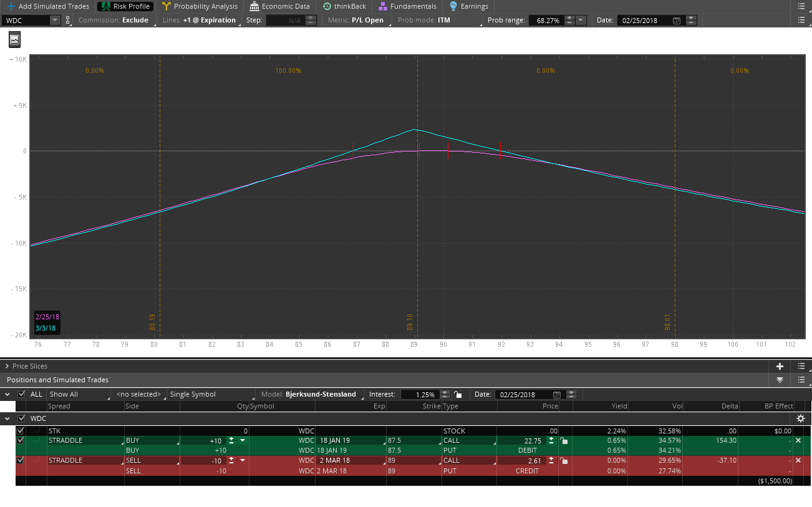Open the Probability Analysis tab

pos(200,6)
